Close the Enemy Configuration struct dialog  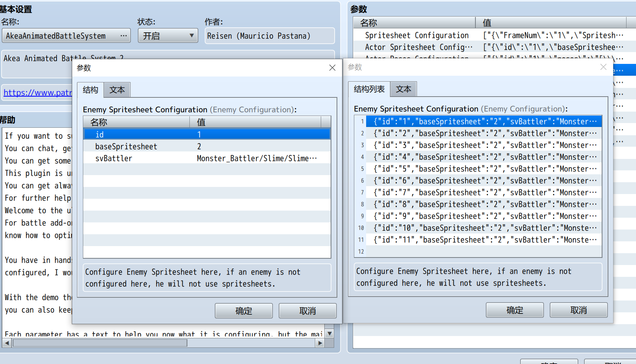(332, 68)
